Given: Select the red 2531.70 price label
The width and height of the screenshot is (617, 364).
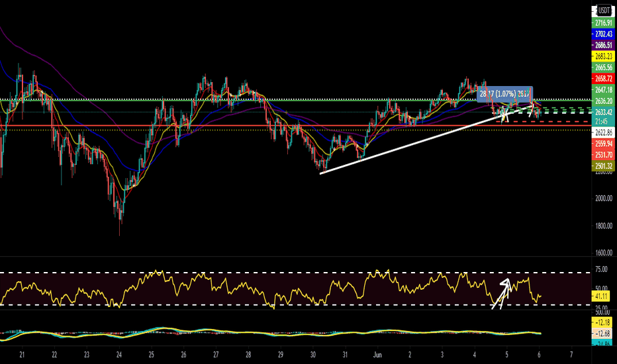Looking at the screenshot, I should (x=603, y=155).
